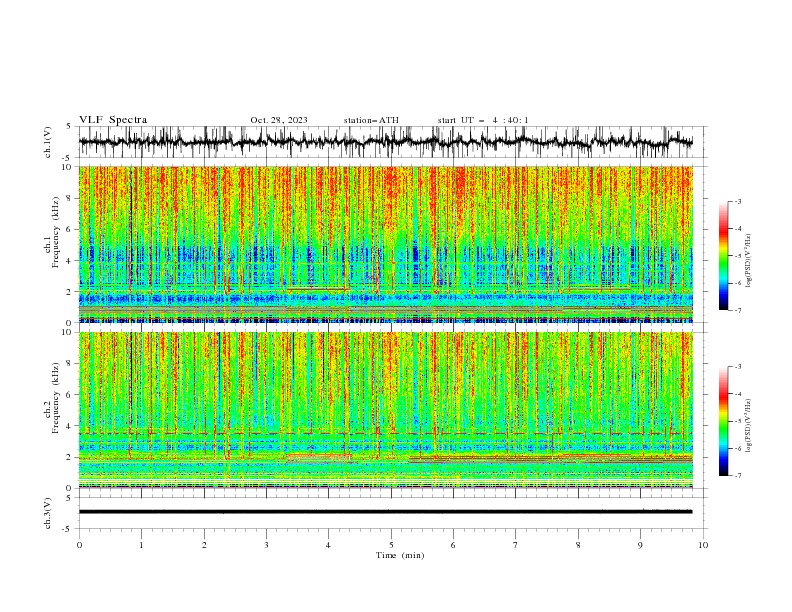
Task: Click the time axis tick label "3"
Action: click(266, 545)
